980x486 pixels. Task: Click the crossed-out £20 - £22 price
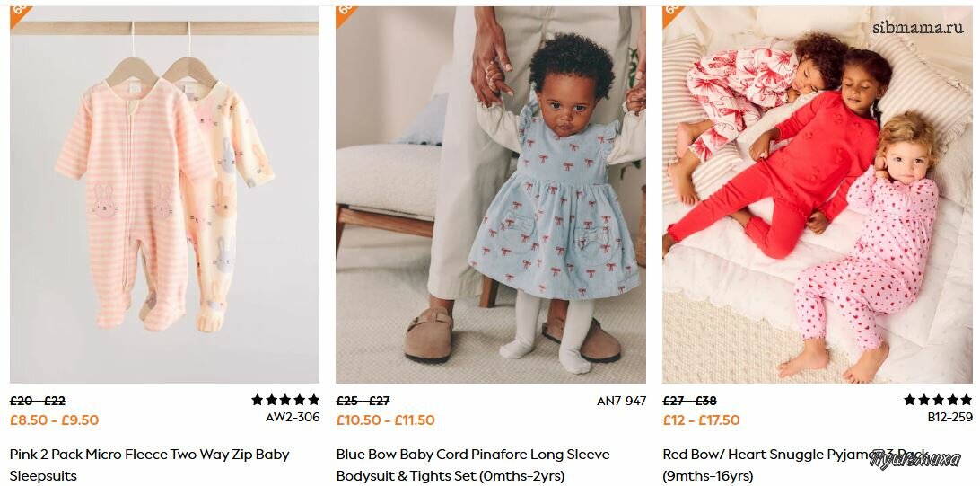pos(38,401)
